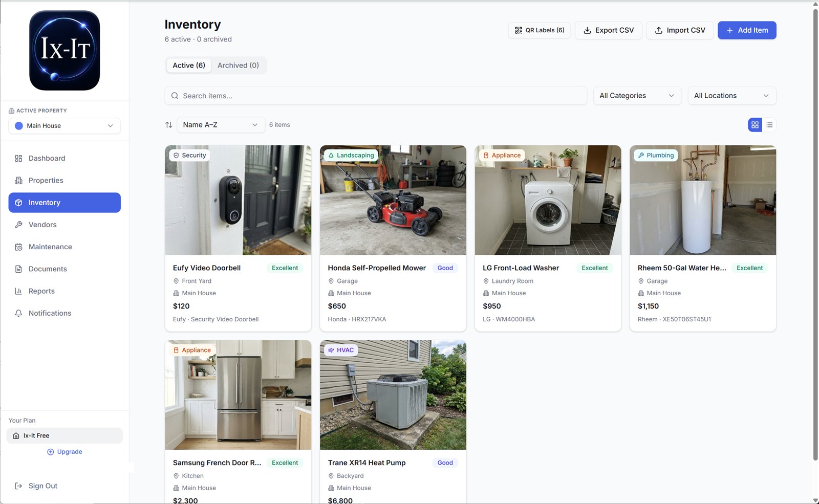Click the Appliance tag on Samsung refrigerator

pos(192,350)
